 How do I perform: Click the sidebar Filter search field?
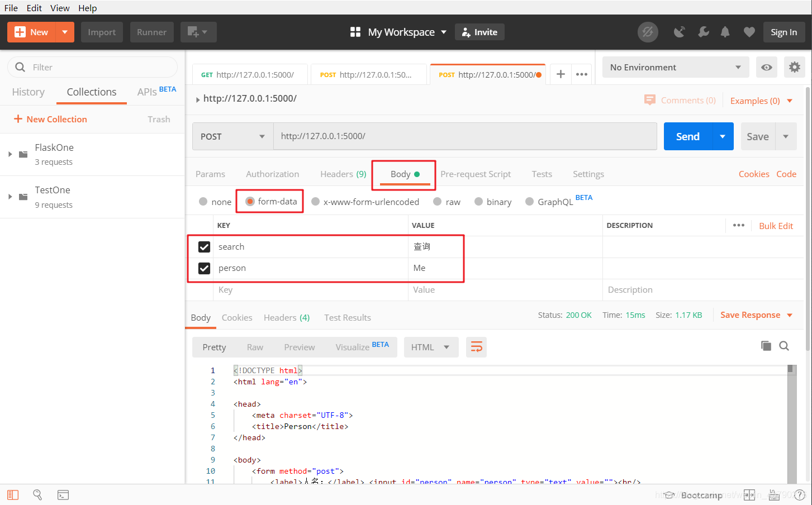point(92,67)
